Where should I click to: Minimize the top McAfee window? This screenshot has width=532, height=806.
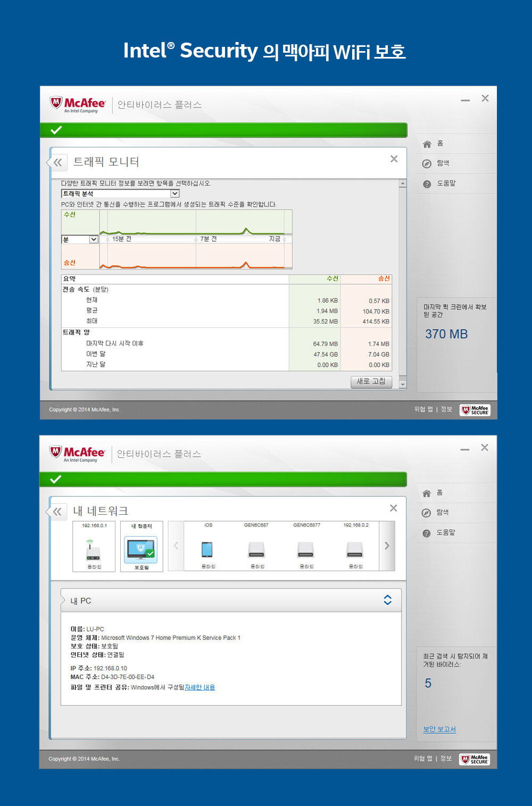(465, 100)
